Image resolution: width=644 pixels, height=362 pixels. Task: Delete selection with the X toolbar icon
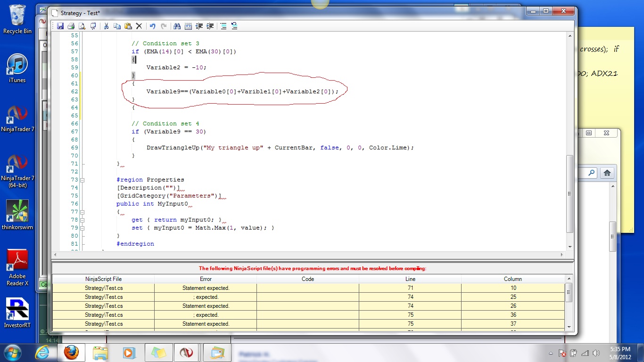[x=139, y=26]
